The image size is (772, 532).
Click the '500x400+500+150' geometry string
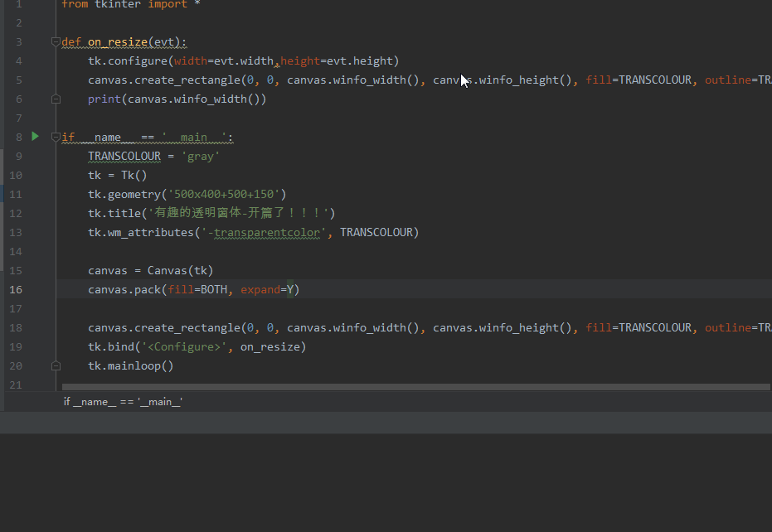[x=226, y=194]
